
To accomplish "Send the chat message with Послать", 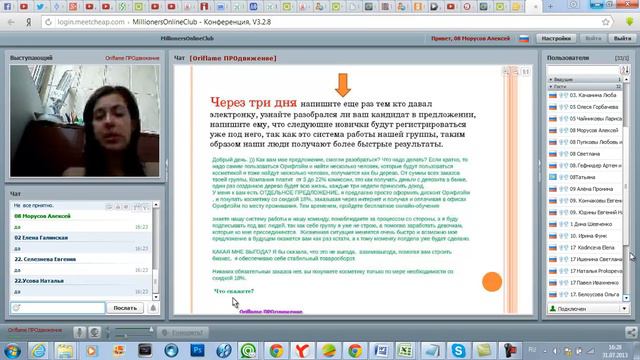I will pyautogui.click(x=125, y=308).
